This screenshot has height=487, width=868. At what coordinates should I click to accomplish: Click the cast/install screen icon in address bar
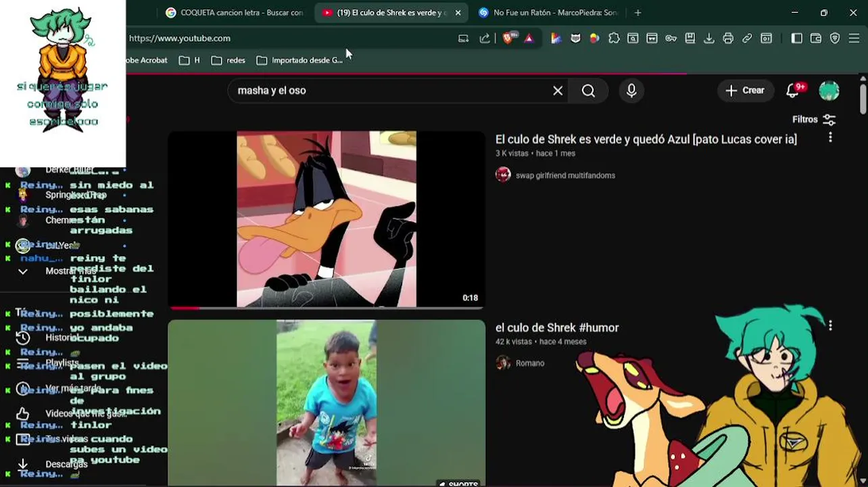tap(463, 39)
